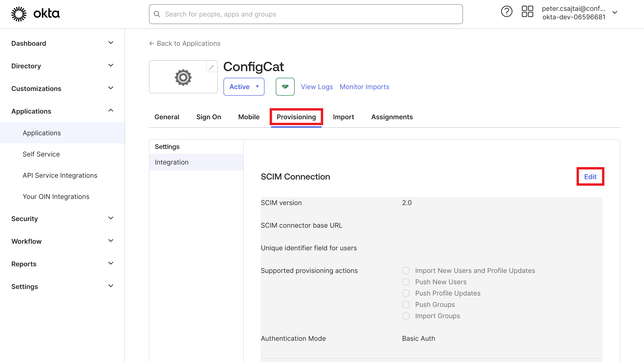Enable the Push New Users option
Viewport: 644px width, 362px height.
click(x=405, y=282)
